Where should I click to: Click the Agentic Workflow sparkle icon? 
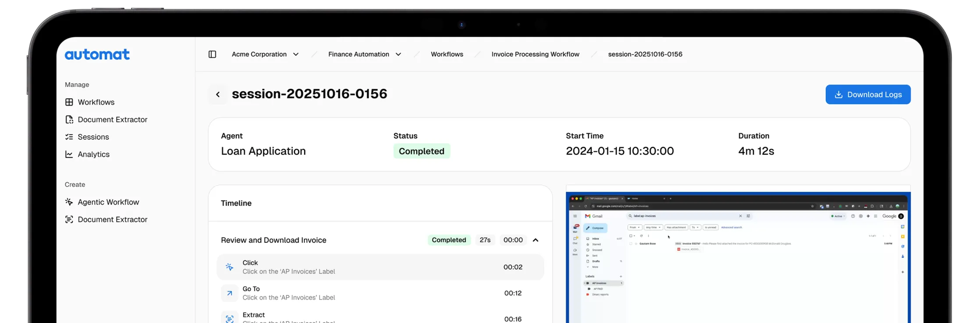pos(69,202)
